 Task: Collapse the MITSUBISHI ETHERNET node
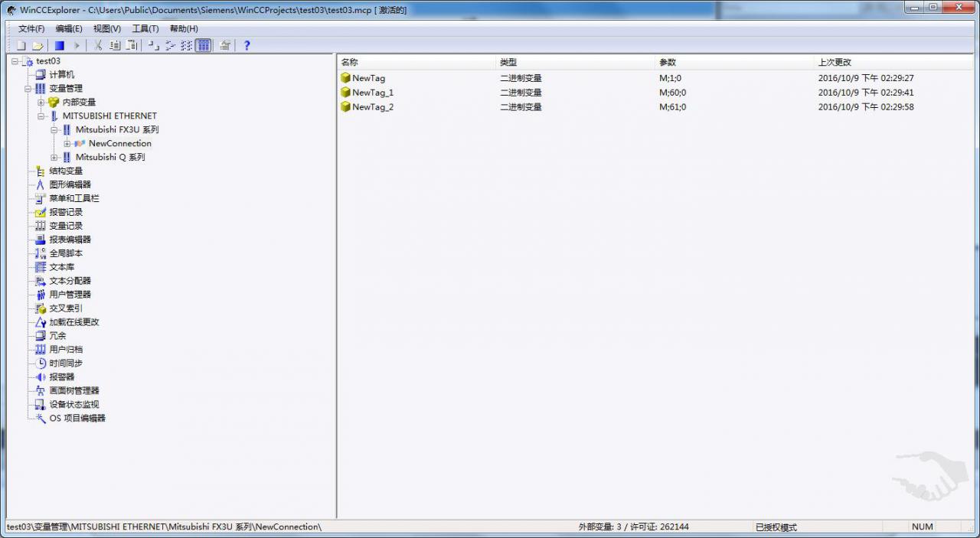[x=41, y=115]
